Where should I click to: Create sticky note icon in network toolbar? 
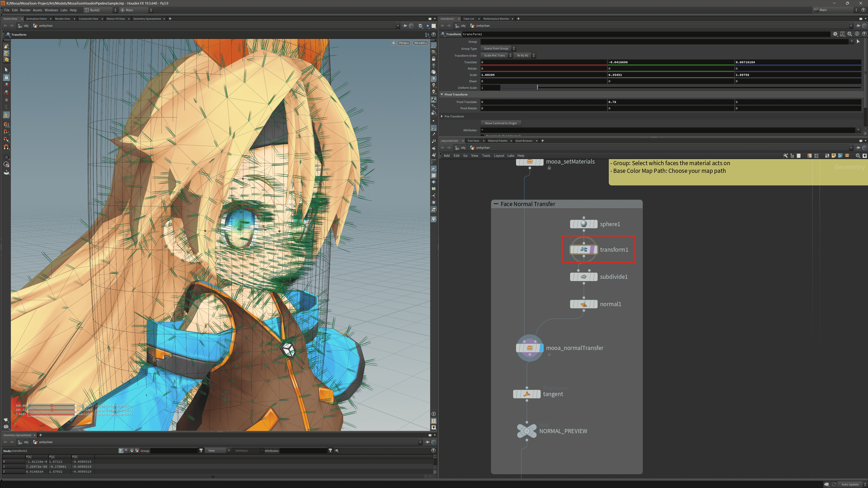[834, 156]
